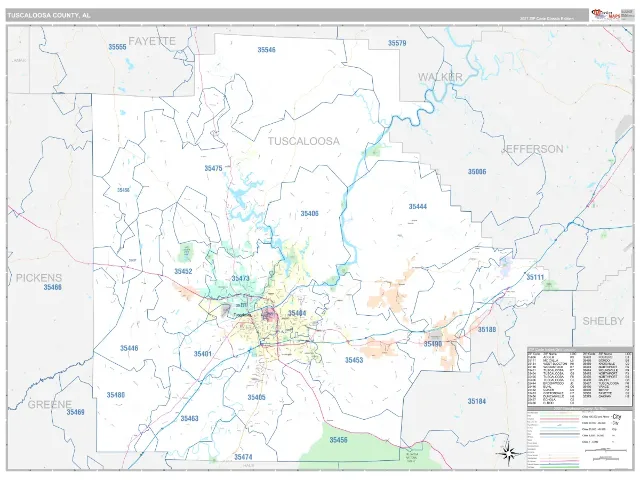Click ZIP code label 35405
640x480 pixels.
(256, 397)
